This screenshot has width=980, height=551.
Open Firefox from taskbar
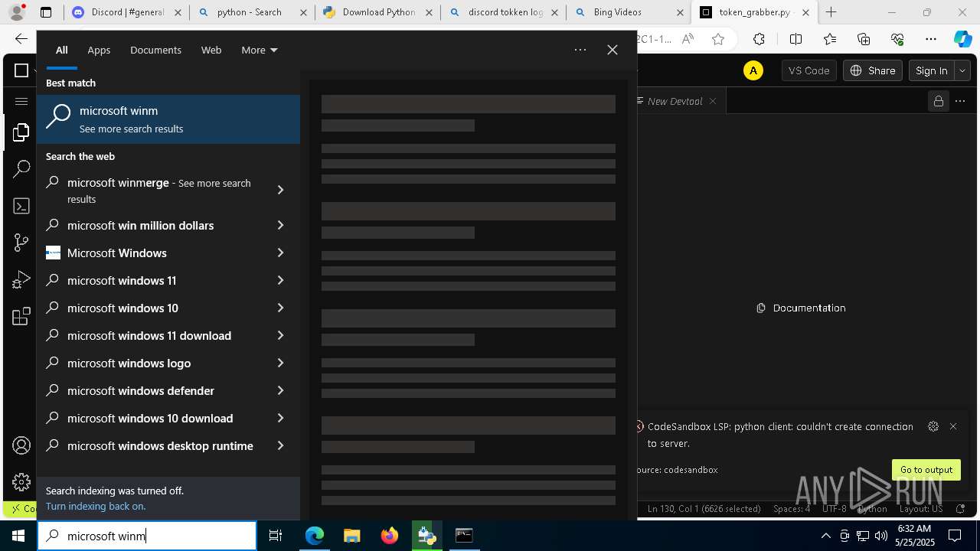pos(389,536)
